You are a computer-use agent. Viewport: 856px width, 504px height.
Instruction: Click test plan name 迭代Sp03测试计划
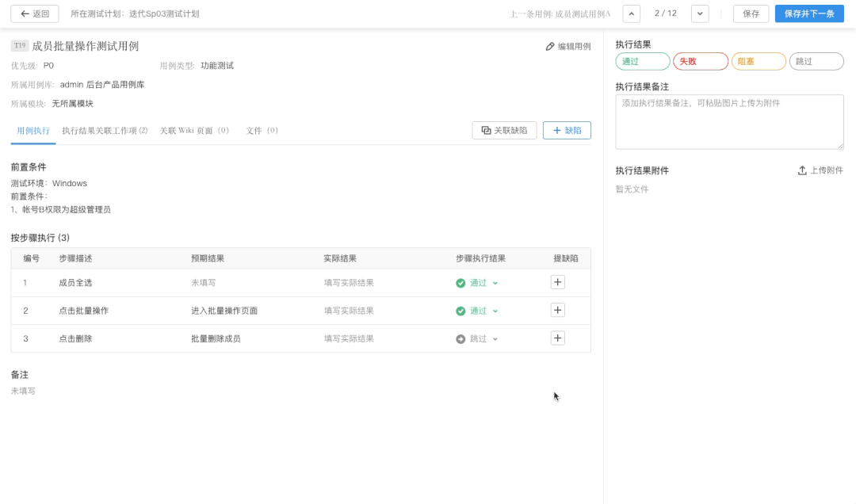pyautogui.click(x=164, y=13)
